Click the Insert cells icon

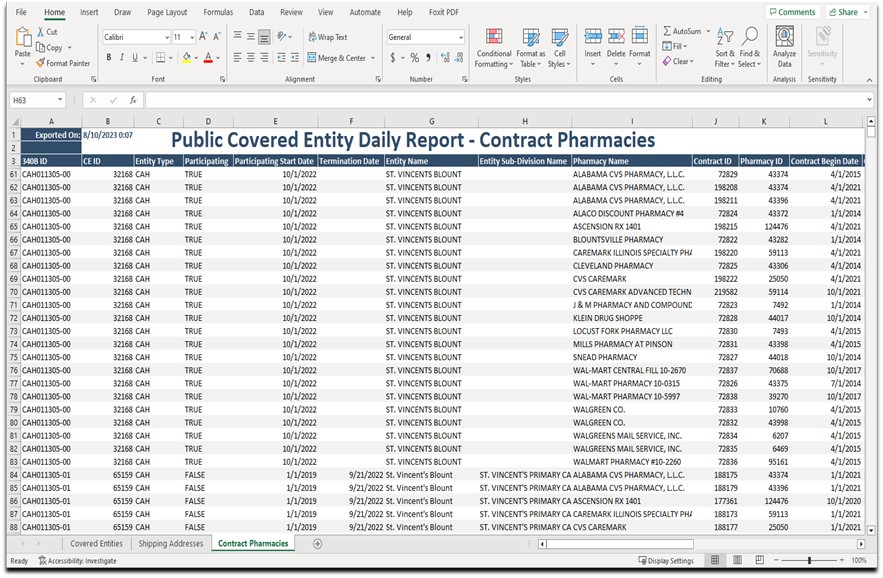coord(592,37)
